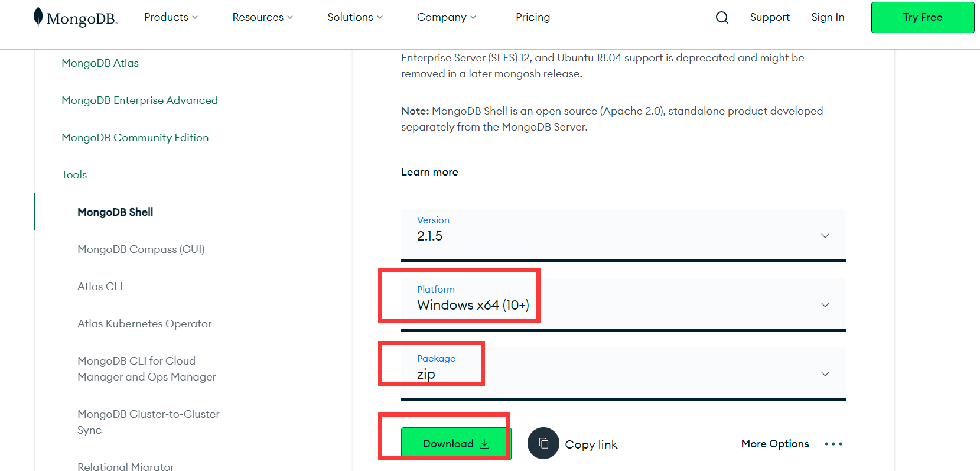Open the Platform Windows x64 dropdown
Screen dimensions: 980x471
click(624, 304)
